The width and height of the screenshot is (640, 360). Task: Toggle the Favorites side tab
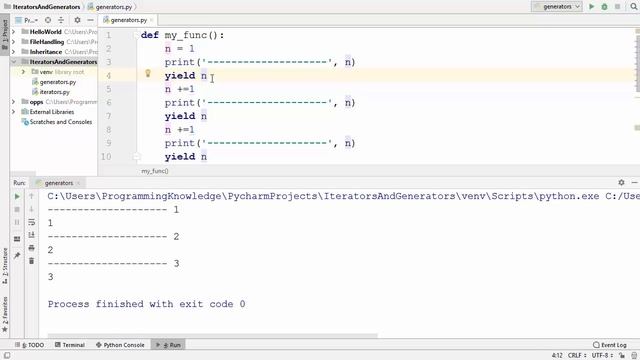[5, 314]
